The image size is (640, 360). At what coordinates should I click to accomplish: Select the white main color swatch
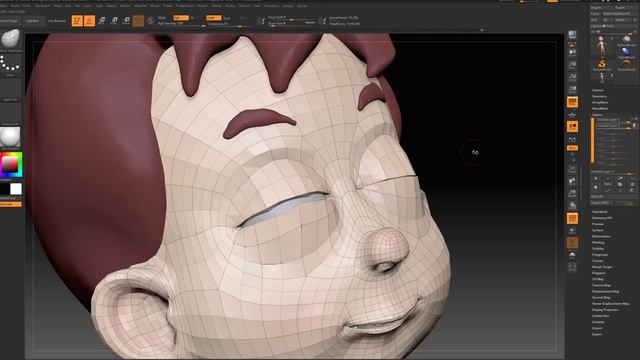pyautogui.click(x=16, y=189)
